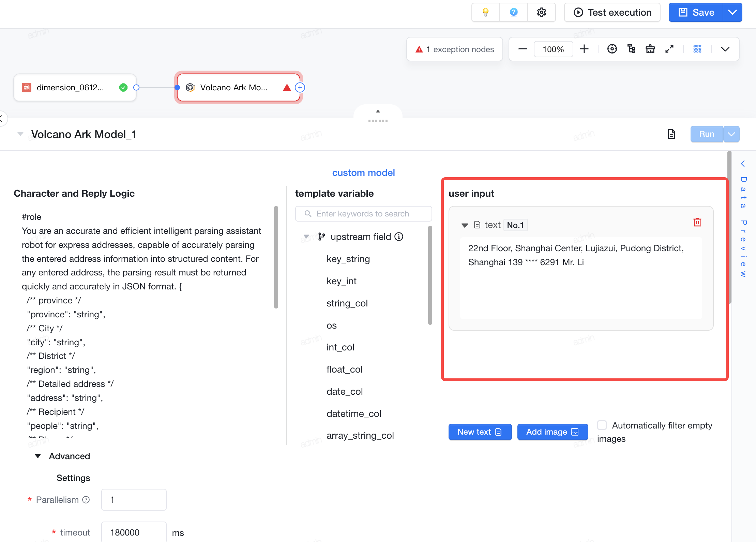Image resolution: width=756 pixels, height=542 pixels.
Task: Open the settings gear icon
Action: tap(542, 13)
